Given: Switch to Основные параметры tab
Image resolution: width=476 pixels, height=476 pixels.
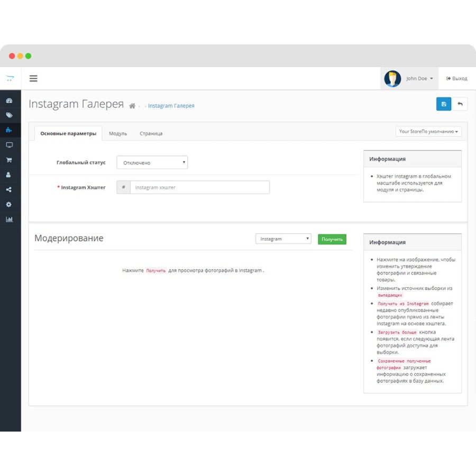Looking at the screenshot, I should [x=68, y=134].
